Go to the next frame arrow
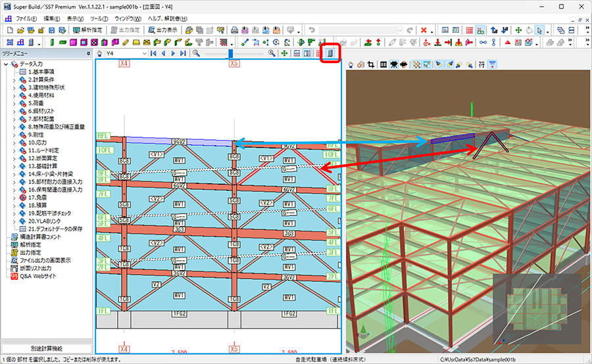This screenshot has height=364, width=592. [173, 54]
